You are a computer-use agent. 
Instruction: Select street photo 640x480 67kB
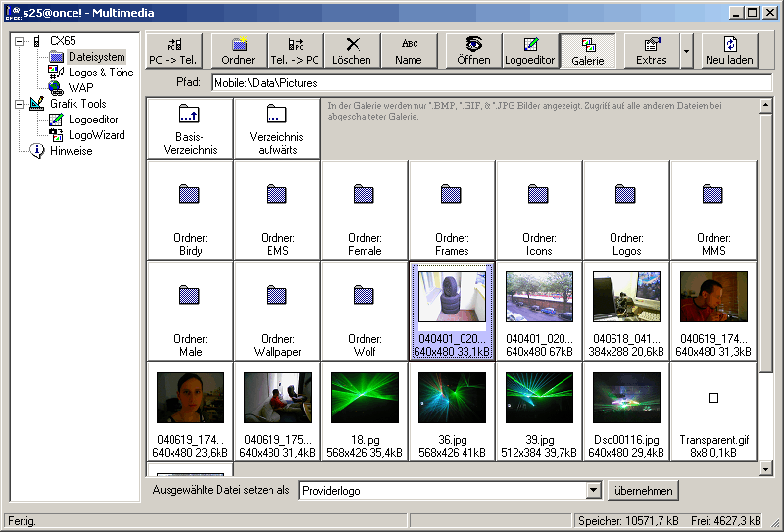click(539, 311)
